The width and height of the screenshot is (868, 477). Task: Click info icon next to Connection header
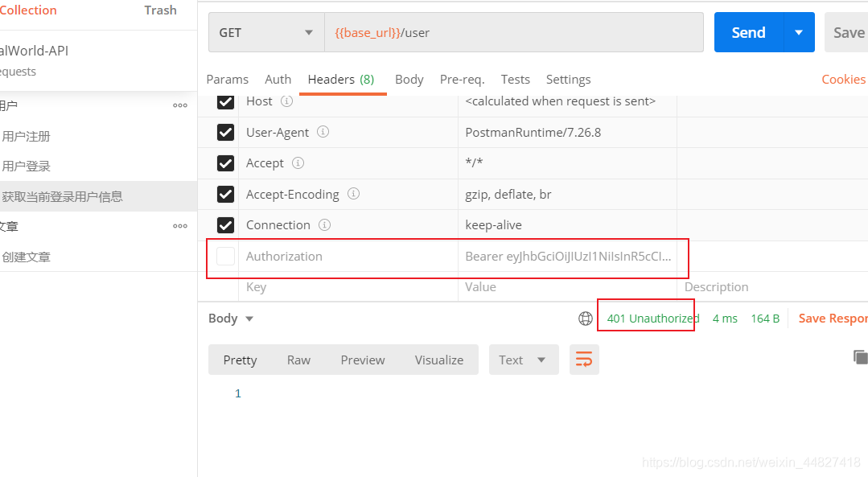[x=324, y=224]
